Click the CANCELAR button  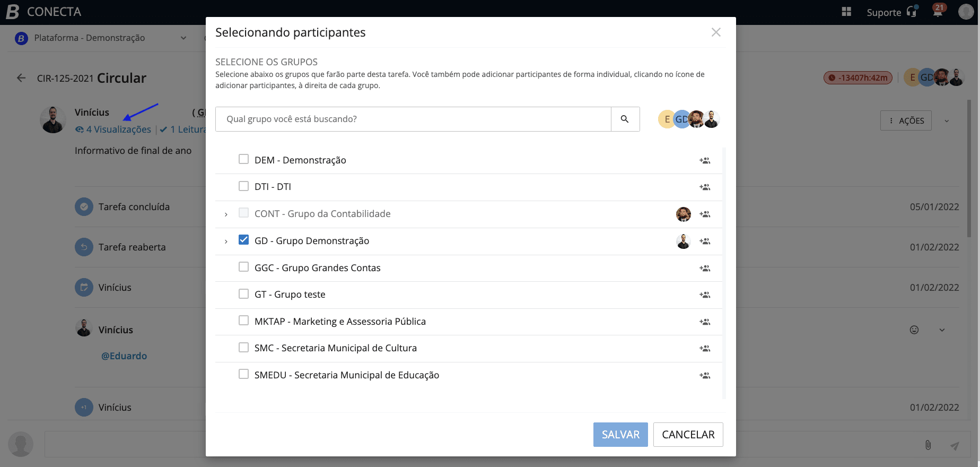pos(688,435)
